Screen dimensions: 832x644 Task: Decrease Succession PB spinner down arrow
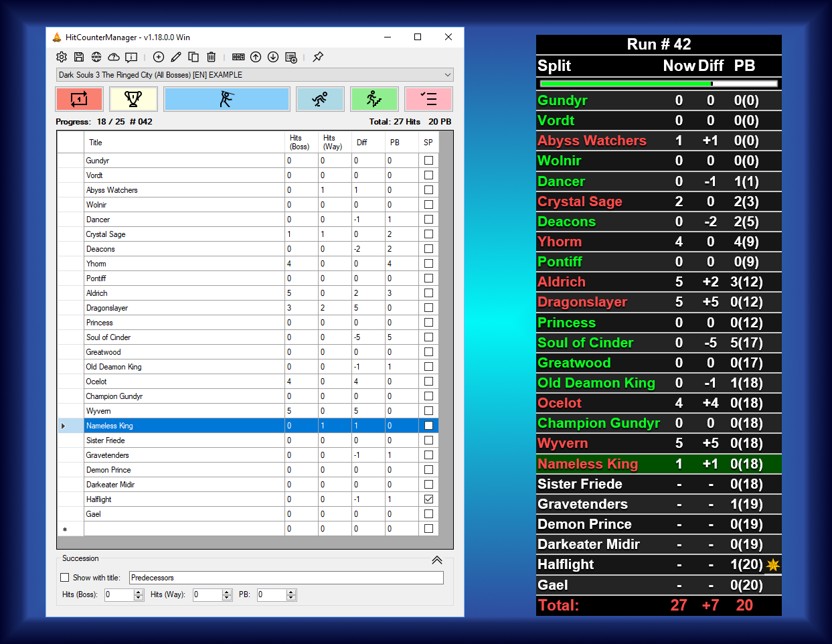[x=291, y=598]
